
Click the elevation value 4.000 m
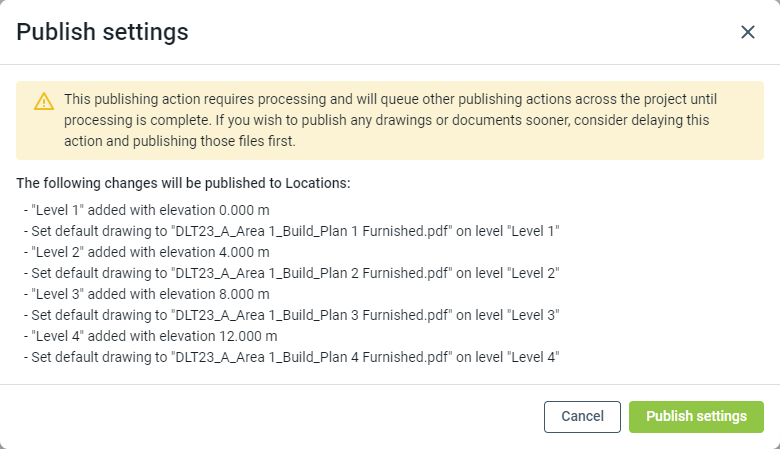coord(246,252)
